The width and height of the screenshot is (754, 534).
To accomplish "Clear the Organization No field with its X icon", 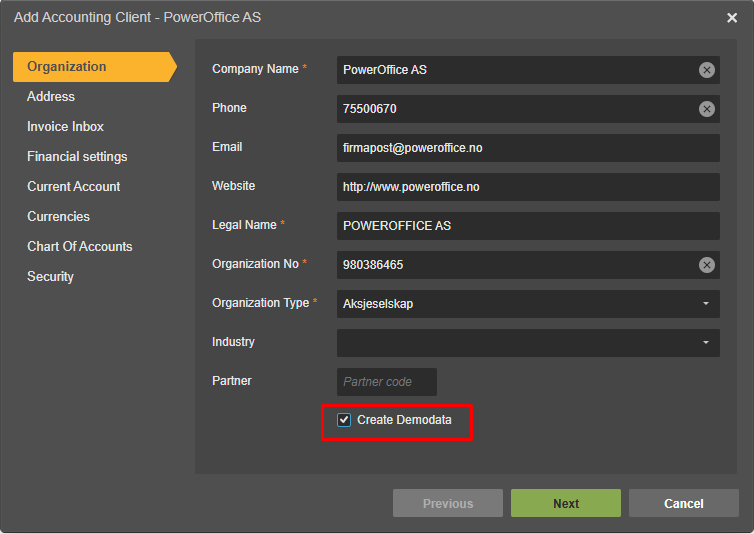I will point(707,265).
